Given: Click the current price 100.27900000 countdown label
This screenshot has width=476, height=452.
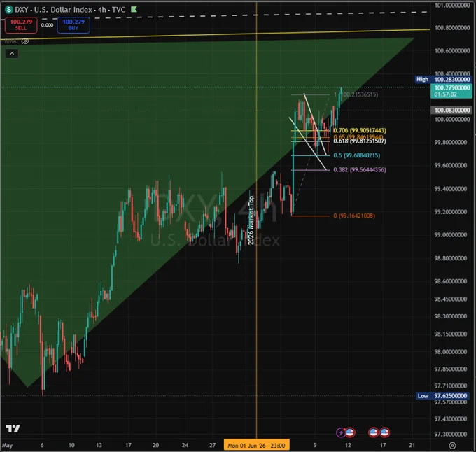Looking at the screenshot, I should pyautogui.click(x=451, y=91).
